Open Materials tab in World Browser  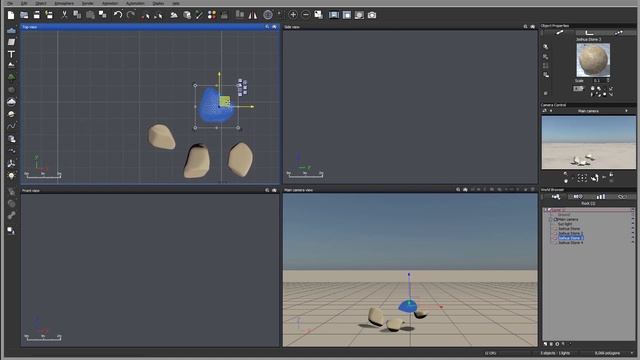pos(578,197)
